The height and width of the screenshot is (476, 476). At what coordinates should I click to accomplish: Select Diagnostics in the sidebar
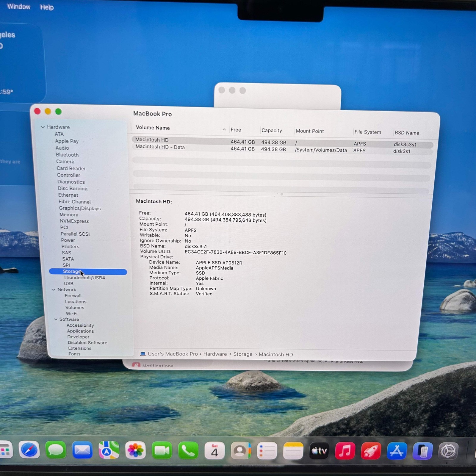71,182
